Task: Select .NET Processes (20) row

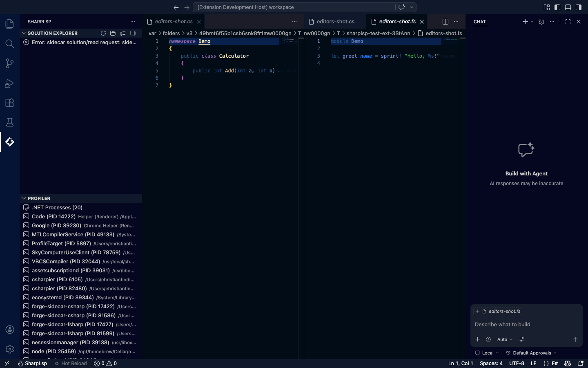Action: coord(81,208)
